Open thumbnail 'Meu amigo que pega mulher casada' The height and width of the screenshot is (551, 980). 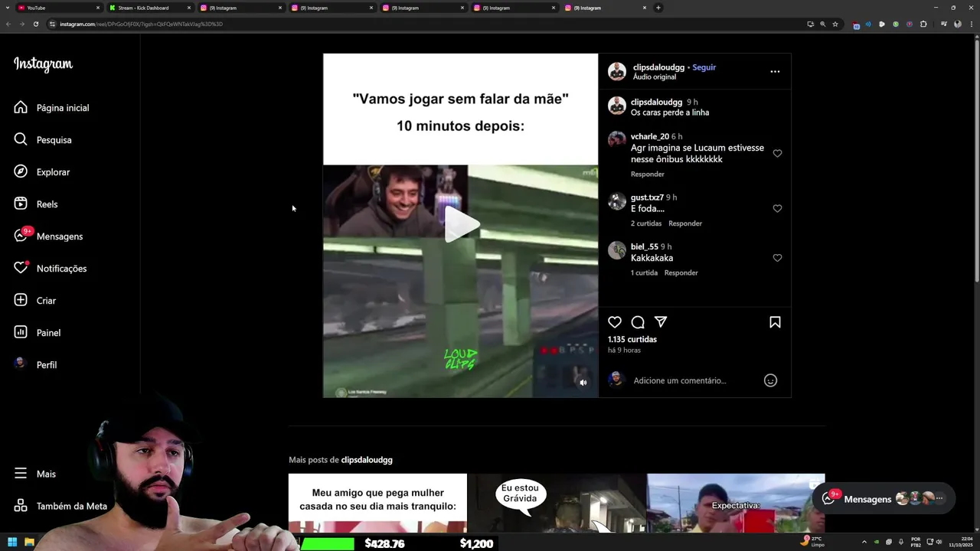[377, 503]
